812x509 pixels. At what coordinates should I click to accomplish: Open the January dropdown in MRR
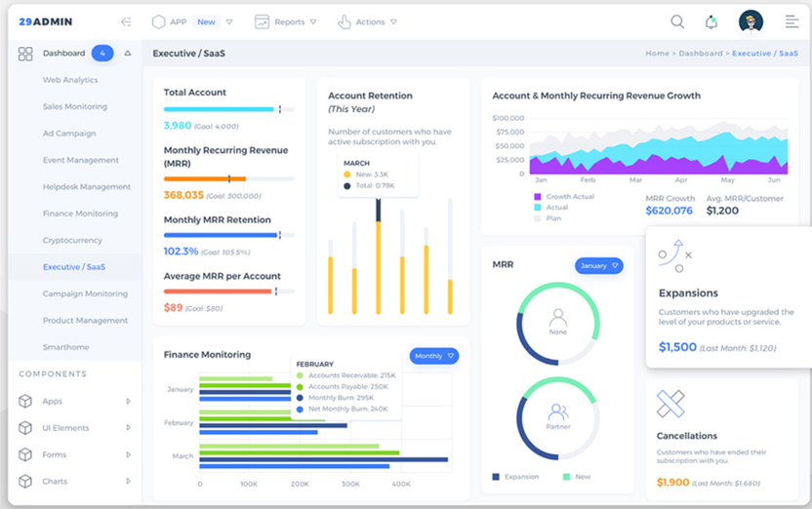(x=598, y=265)
